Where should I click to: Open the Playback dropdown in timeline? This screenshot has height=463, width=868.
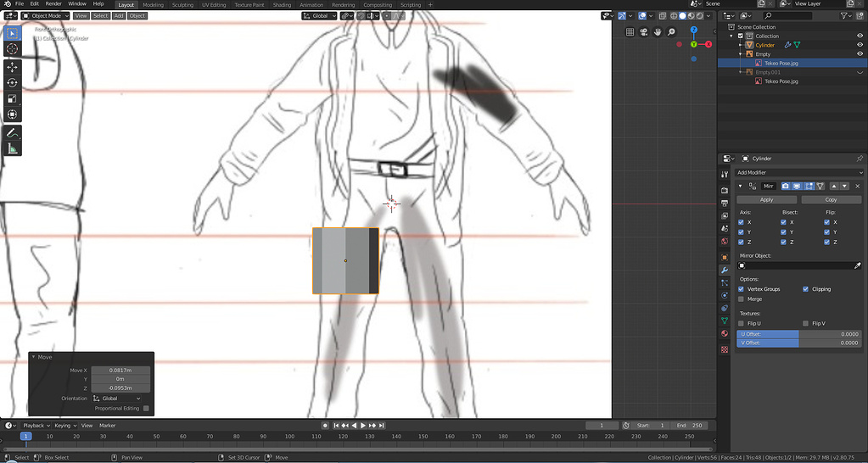click(36, 426)
